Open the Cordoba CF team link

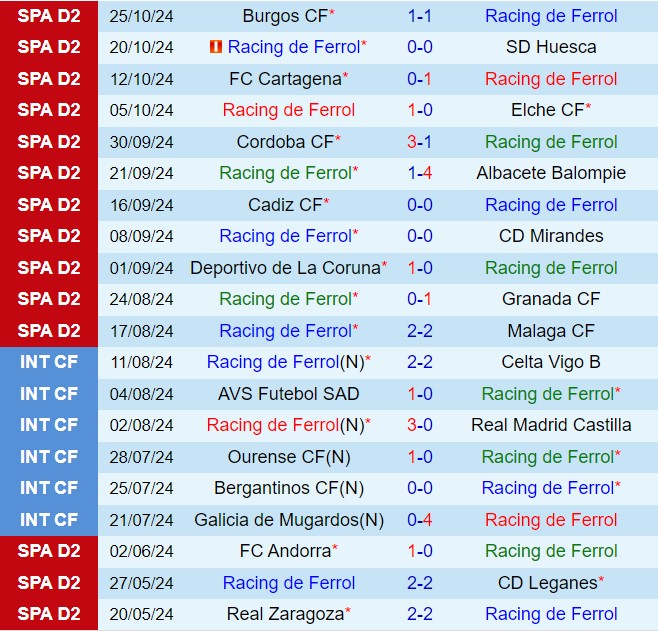click(x=284, y=142)
